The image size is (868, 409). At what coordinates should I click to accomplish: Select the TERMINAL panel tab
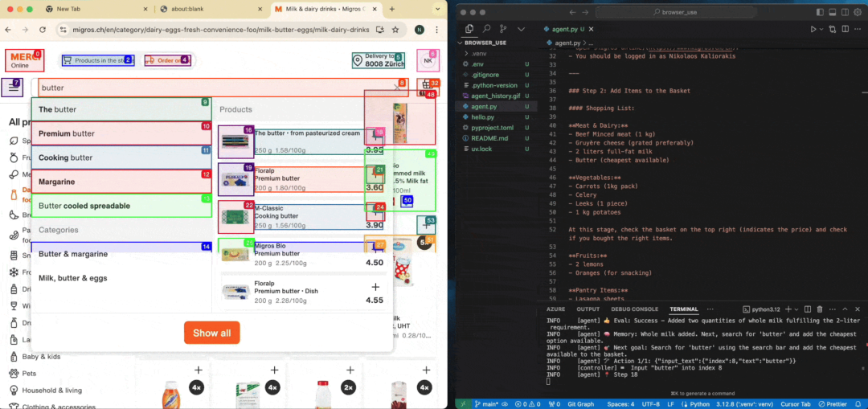tap(684, 309)
